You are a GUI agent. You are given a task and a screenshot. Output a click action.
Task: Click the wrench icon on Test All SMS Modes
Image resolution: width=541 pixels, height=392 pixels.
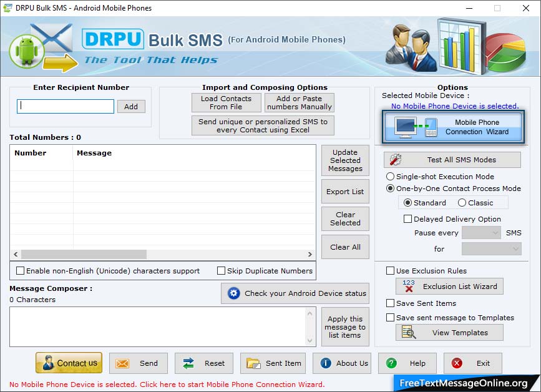pos(396,159)
